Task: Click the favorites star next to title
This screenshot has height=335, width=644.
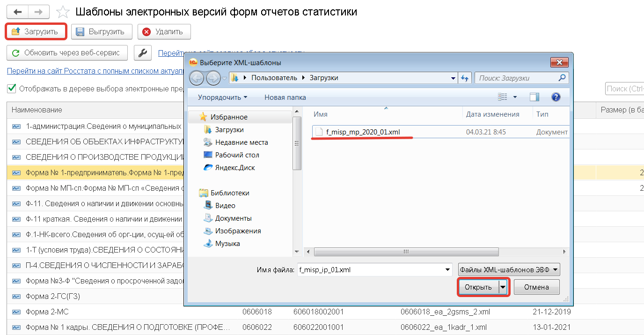Action: (63, 12)
